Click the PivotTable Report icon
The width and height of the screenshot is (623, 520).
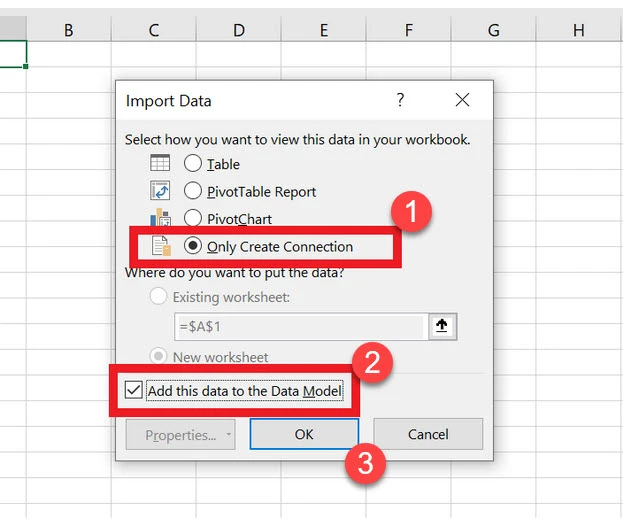160,190
